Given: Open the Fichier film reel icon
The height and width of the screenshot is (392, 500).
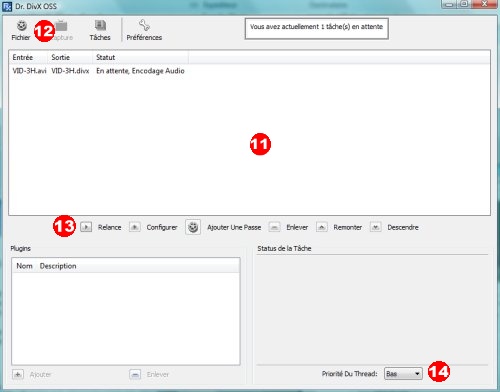Looking at the screenshot, I should coord(22,25).
